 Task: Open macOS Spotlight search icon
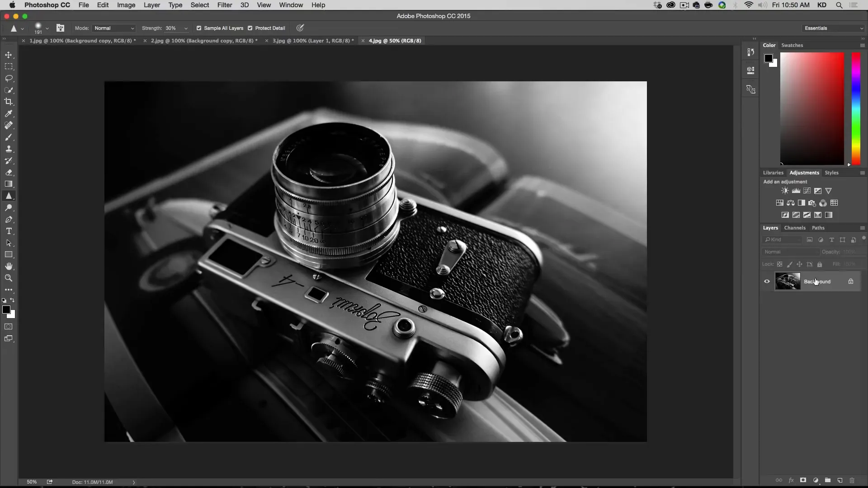[839, 5]
